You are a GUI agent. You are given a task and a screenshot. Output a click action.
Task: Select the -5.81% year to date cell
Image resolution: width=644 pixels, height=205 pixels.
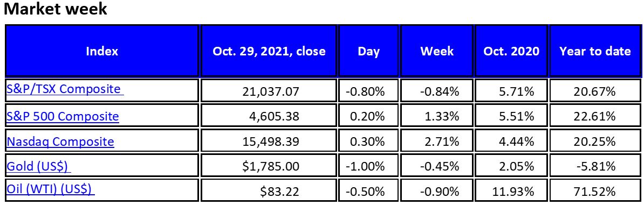[x=595, y=166]
